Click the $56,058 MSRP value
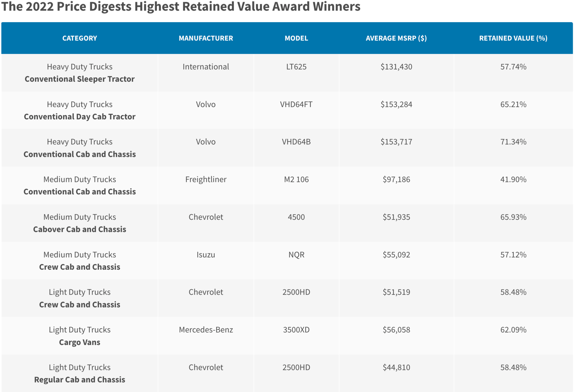Image resolution: width=574 pixels, height=392 pixels. [x=396, y=330]
